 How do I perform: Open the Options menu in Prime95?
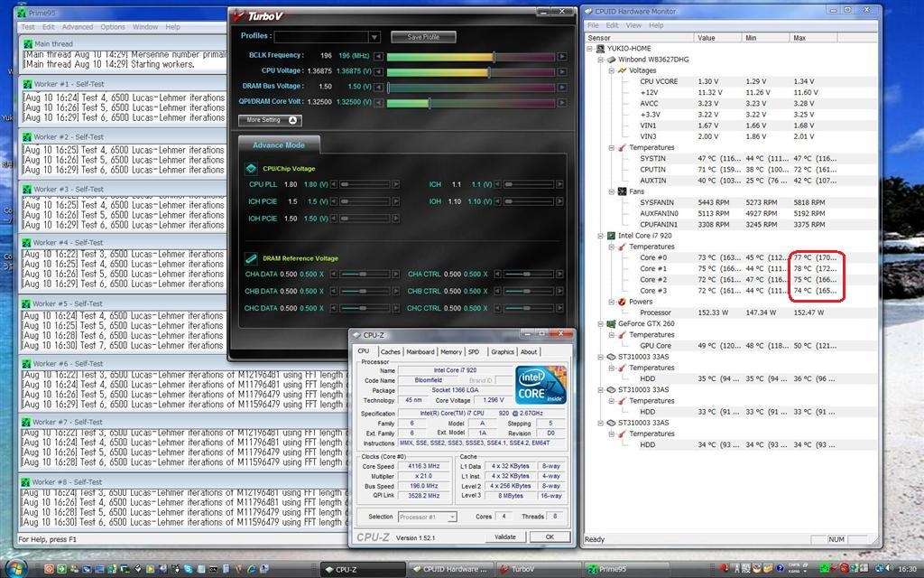pyautogui.click(x=113, y=27)
